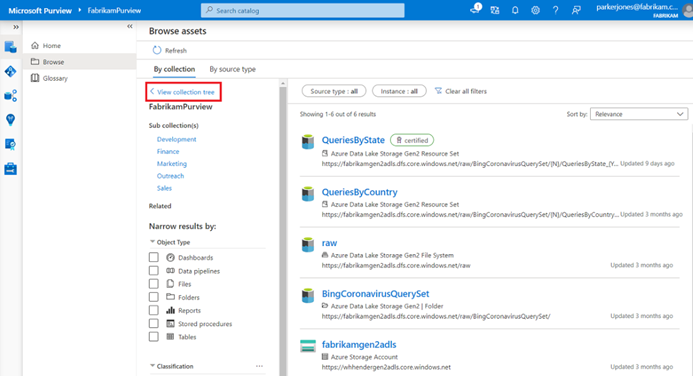The width and height of the screenshot is (693, 376).
Task: Open the Data Map icon in left rail
Action: (11, 72)
